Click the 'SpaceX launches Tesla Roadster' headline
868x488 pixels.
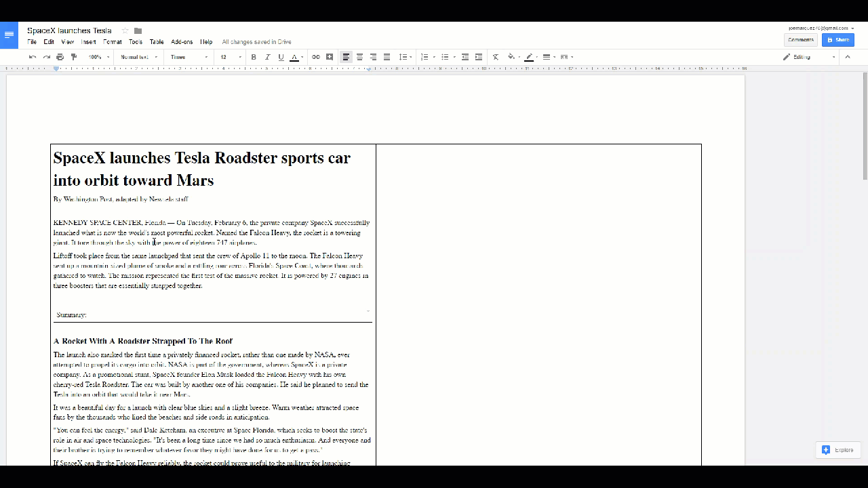click(202, 169)
